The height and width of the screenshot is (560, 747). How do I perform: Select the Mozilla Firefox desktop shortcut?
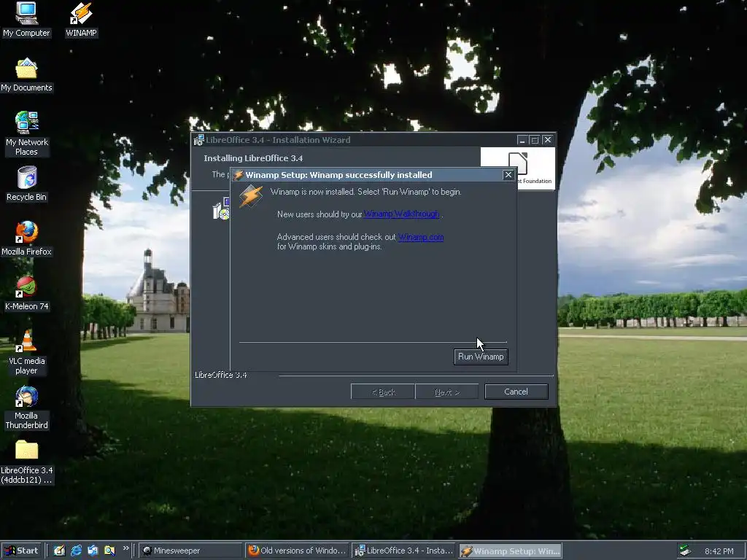(x=26, y=238)
